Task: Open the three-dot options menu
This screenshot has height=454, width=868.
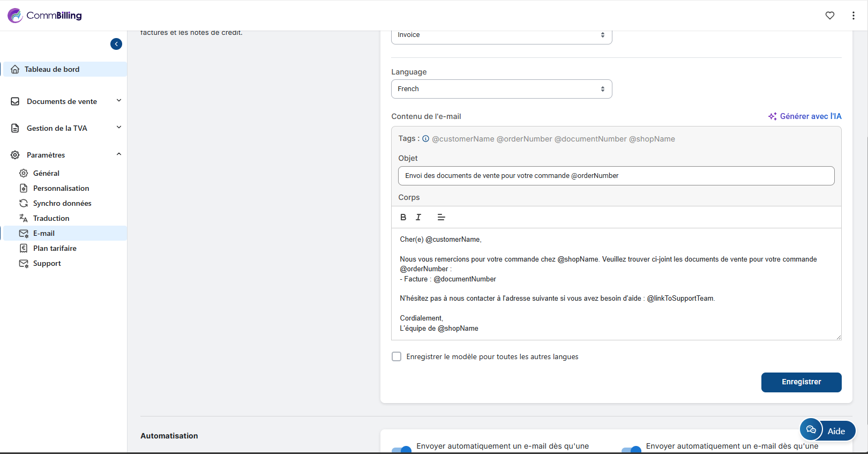Action: (x=853, y=16)
